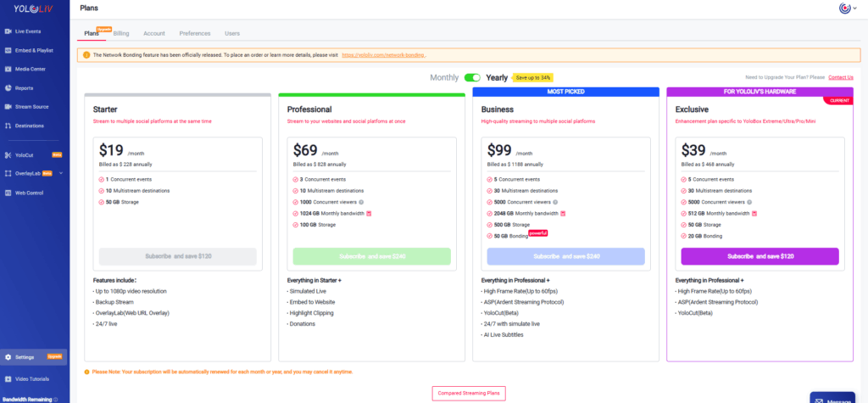Click Exclusive plan Subscribe and save $120
Image resolution: width=868 pixels, height=403 pixels.
tap(759, 256)
